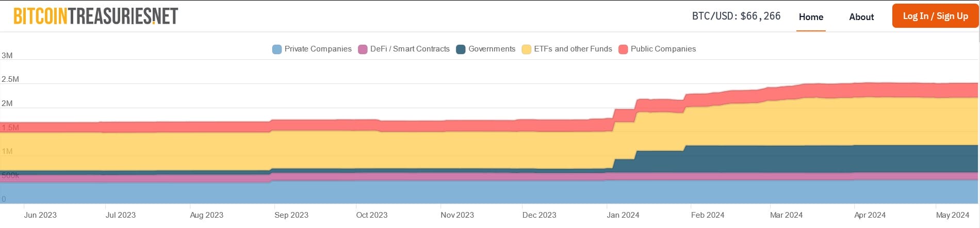Click the Governments dark teal legend swatch

[x=461, y=49]
